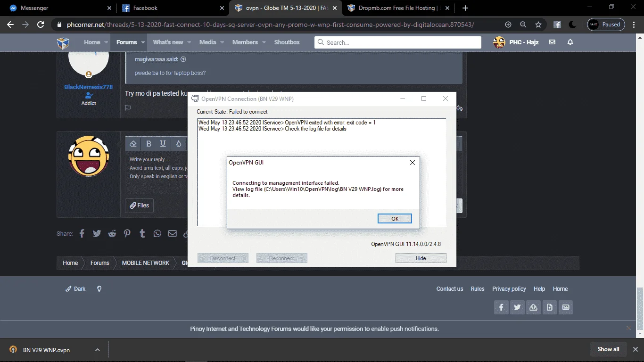
Task: Click OK in OpenVPN GUI dialog
Action: [395, 219]
